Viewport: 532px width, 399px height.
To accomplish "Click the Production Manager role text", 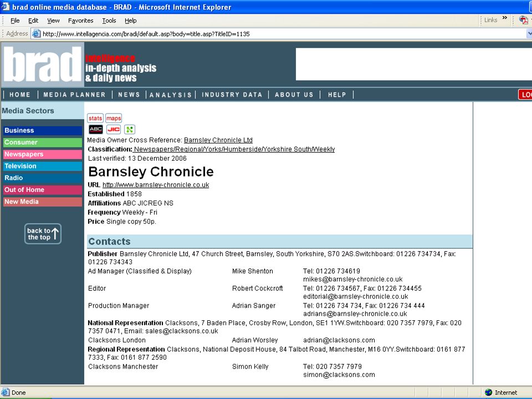I will 119,306.
